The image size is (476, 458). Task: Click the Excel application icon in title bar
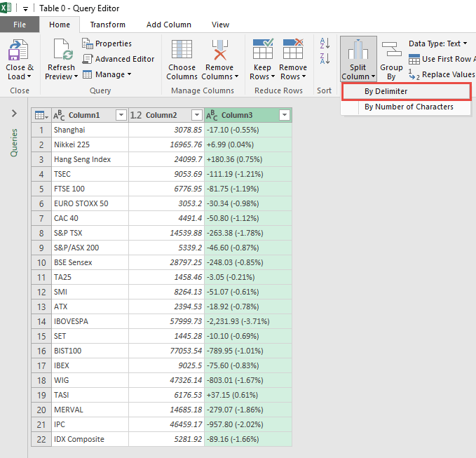tap(6, 8)
